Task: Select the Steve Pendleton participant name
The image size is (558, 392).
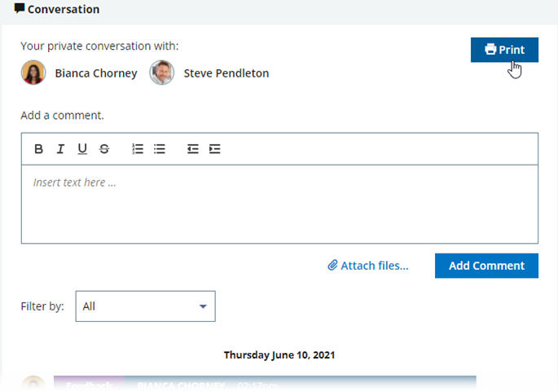Action: (226, 73)
